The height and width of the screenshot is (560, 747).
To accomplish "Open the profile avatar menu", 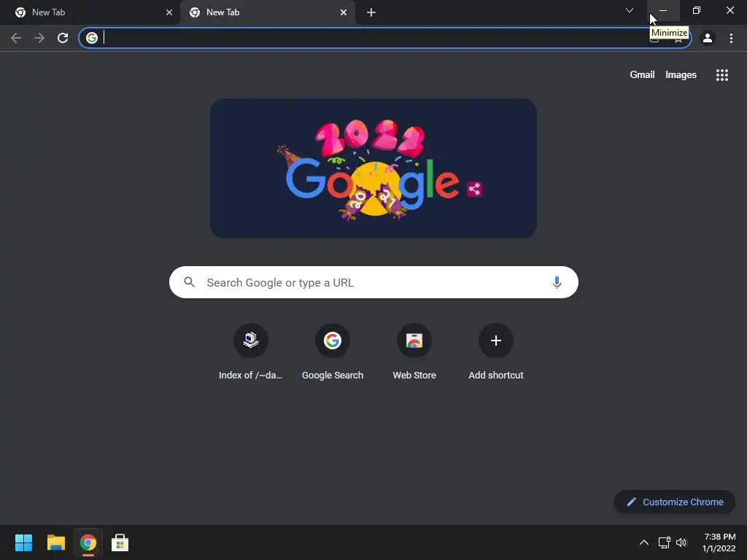I will (708, 38).
